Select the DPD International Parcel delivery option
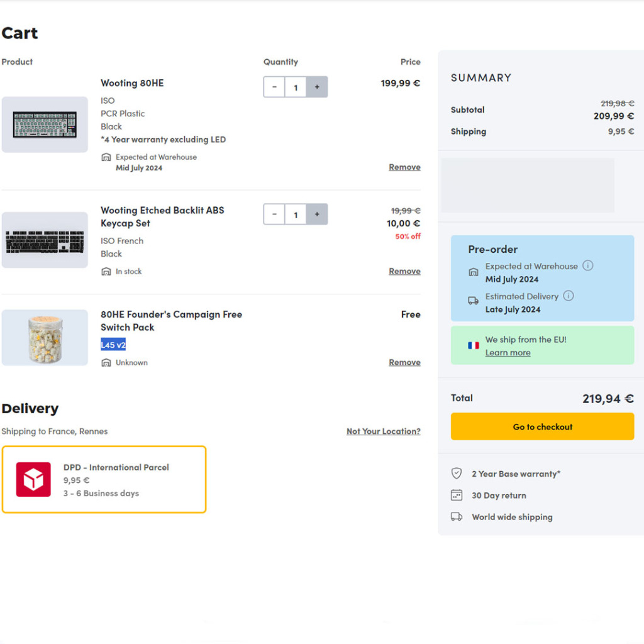 click(104, 479)
